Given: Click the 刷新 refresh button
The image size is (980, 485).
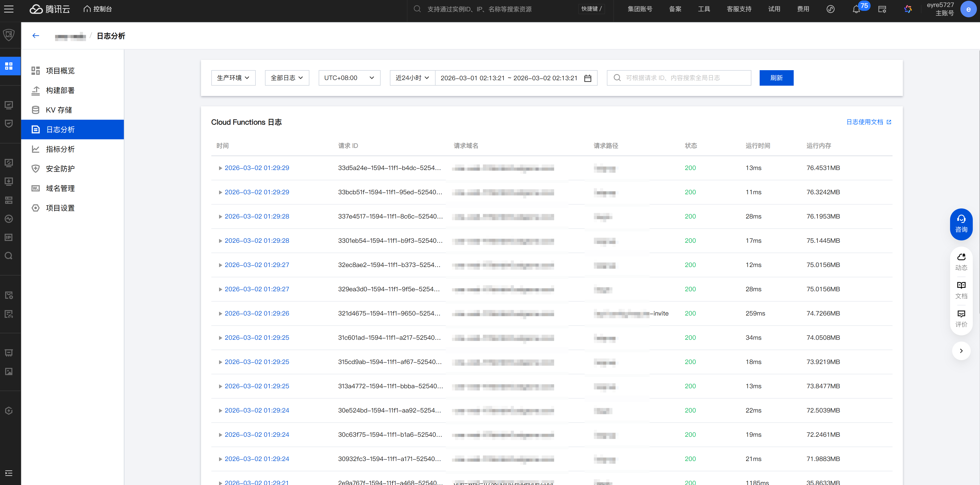Looking at the screenshot, I should pos(776,78).
